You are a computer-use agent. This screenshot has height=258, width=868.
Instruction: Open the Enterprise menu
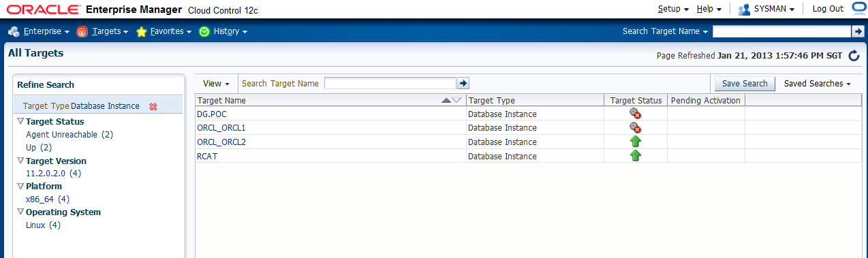click(46, 31)
